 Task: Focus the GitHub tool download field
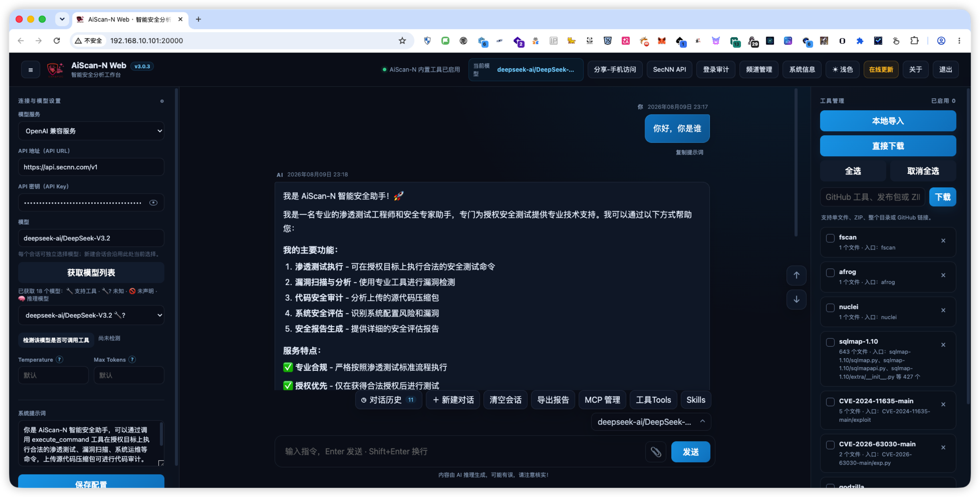click(x=872, y=197)
